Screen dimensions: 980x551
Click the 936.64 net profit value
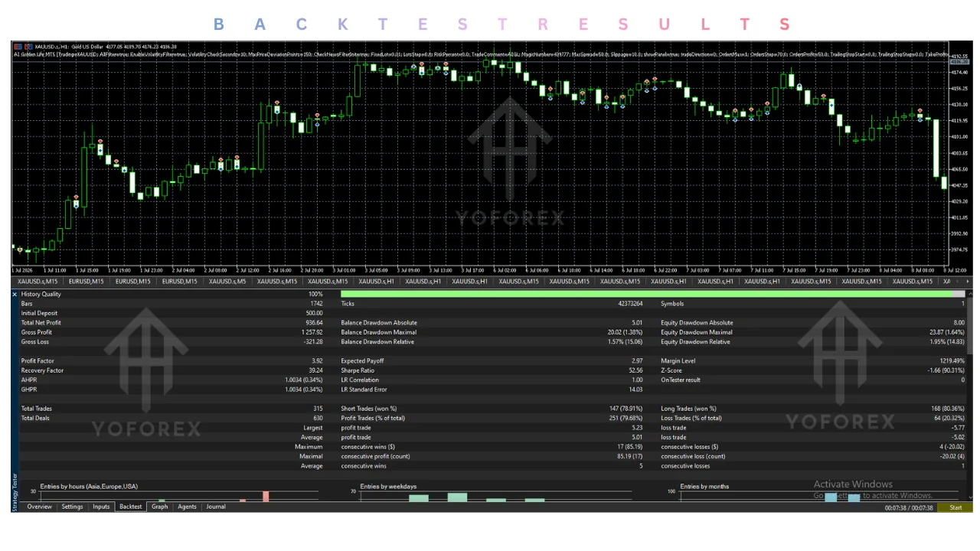click(314, 323)
